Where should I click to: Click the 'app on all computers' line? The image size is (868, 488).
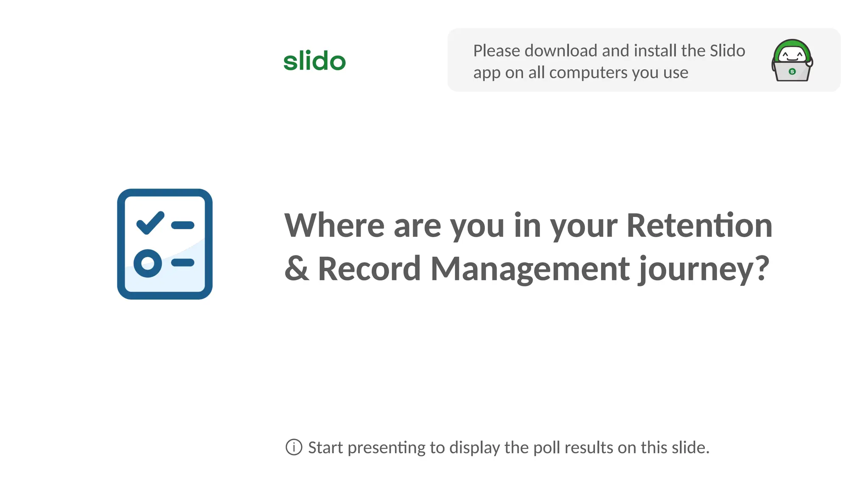tap(581, 72)
